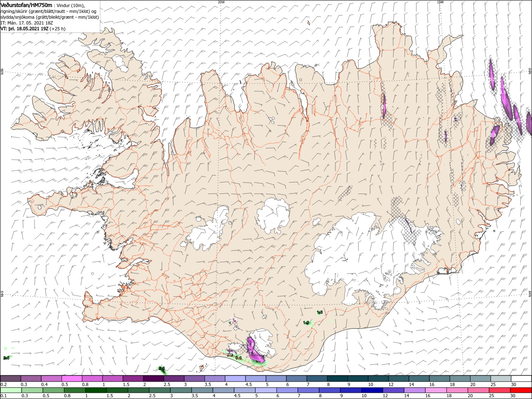Pick the light gray 25 snow legend swatch
The height and width of the screenshot is (399, 532).
pos(500,378)
